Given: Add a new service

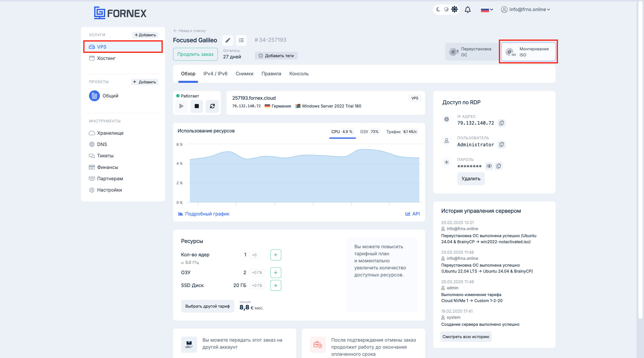Looking at the screenshot, I should click(x=145, y=35).
